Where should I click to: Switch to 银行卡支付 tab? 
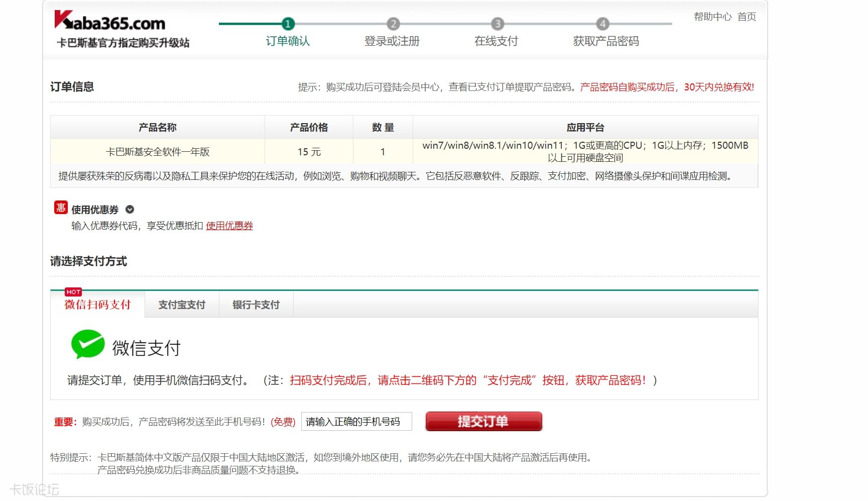pyautogui.click(x=256, y=305)
